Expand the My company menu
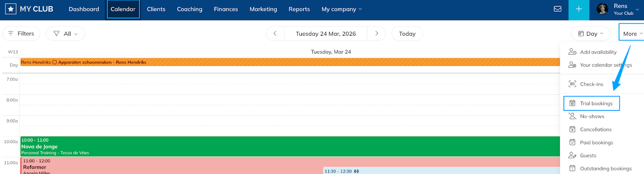This screenshot has width=644, height=174. point(341,9)
